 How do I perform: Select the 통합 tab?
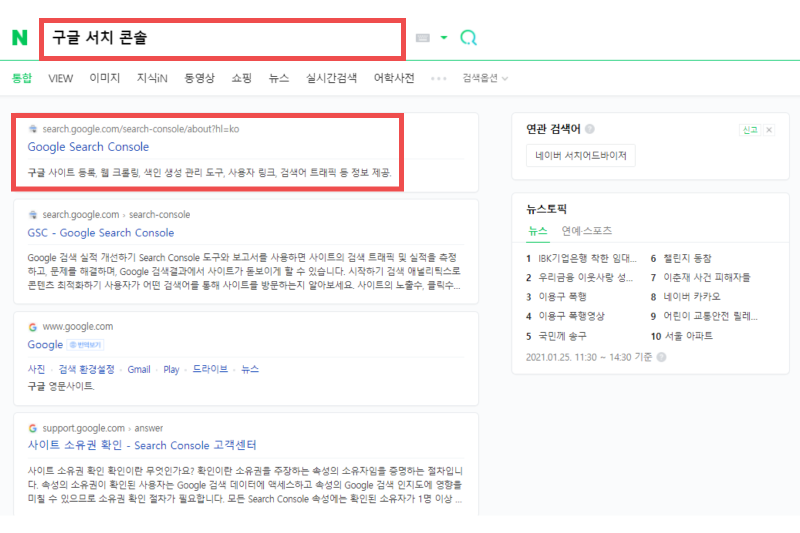coord(22,78)
